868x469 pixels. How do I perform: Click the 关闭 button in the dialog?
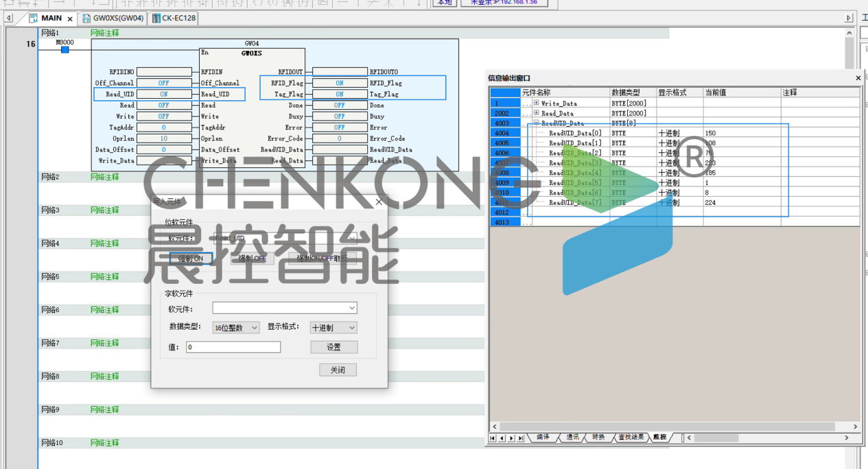click(338, 370)
